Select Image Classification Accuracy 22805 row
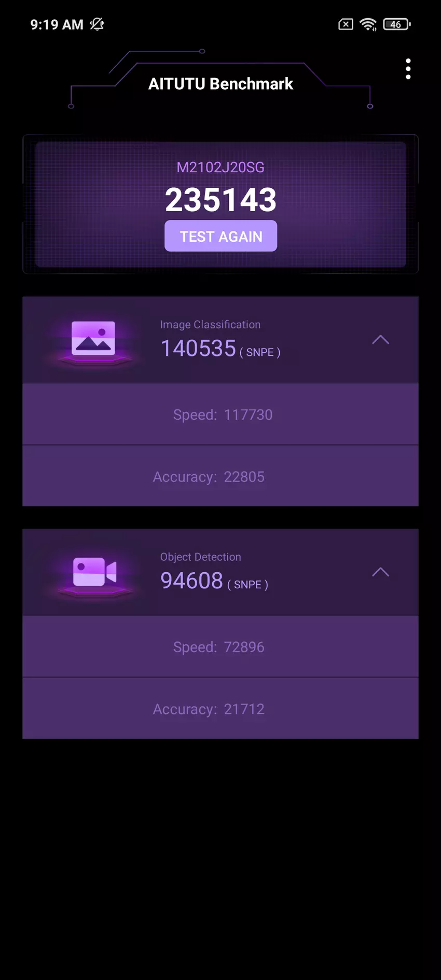The width and height of the screenshot is (441, 980). 220,476
